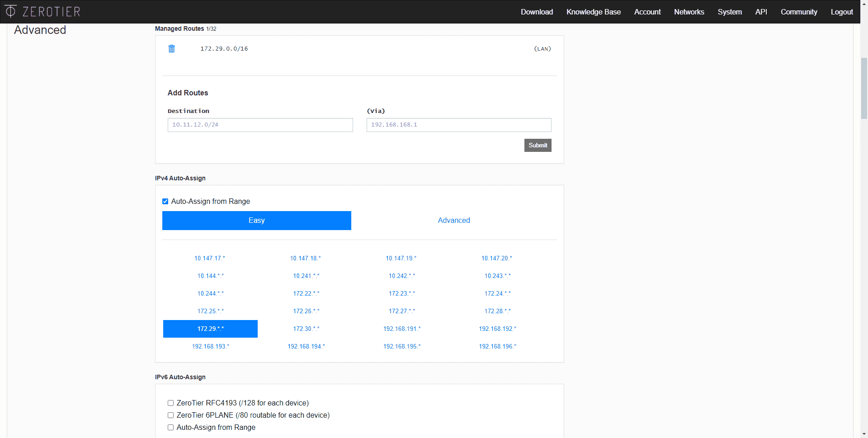This screenshot has width=868, height=438.
Task: Focus the route Destination input field
Action: (260, 125)
